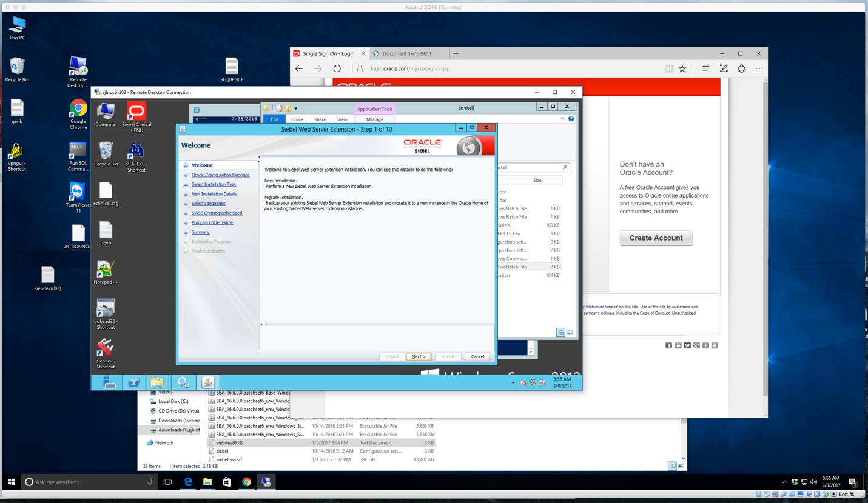868x503 pixels.
Task: Open the Quick Access Toolbar dropdown in the install window
Action: click(296, 108)
